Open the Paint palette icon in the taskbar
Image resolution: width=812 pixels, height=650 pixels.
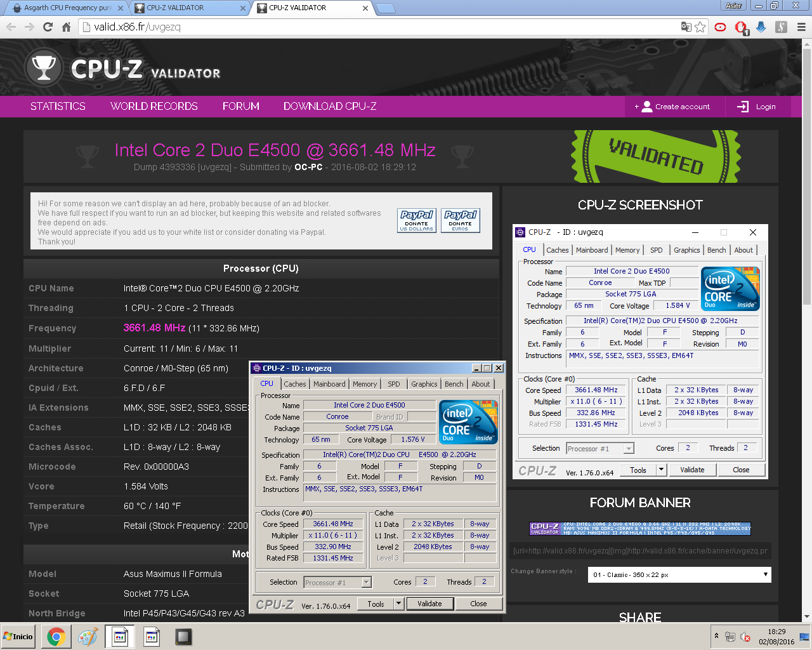point(88,637)
